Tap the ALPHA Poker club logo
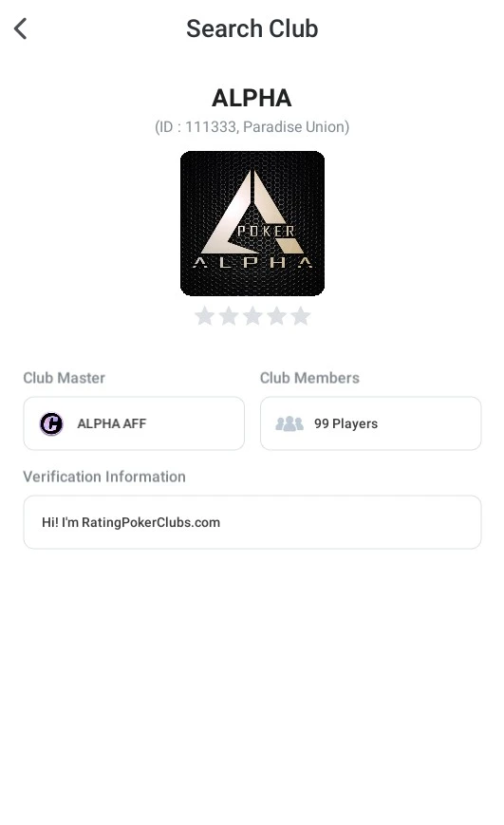This screenshot has height=825, width=504. point(252,223)
